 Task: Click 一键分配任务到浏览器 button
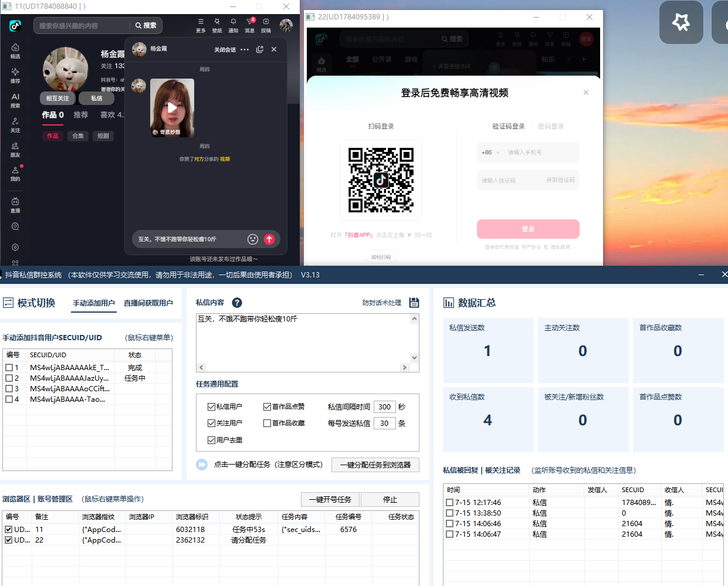tap(375, 465)
